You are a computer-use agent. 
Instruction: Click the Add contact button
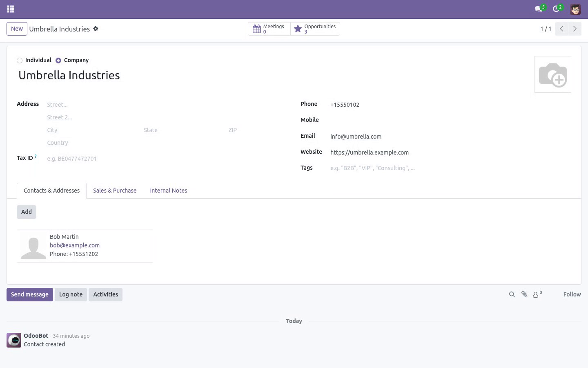(27, 212)
